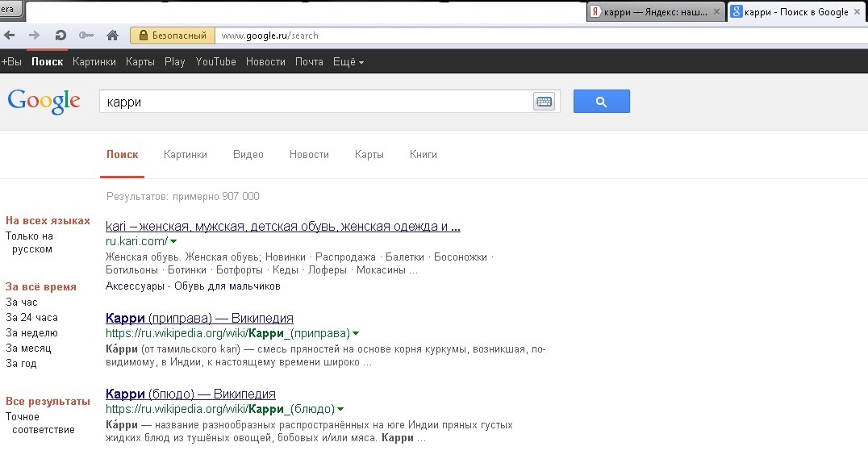Image resolution: width=868 pixels, height=459 pixels.
Task: Close the карри Поиск в Google tab
Action: (x=858, y=11)
